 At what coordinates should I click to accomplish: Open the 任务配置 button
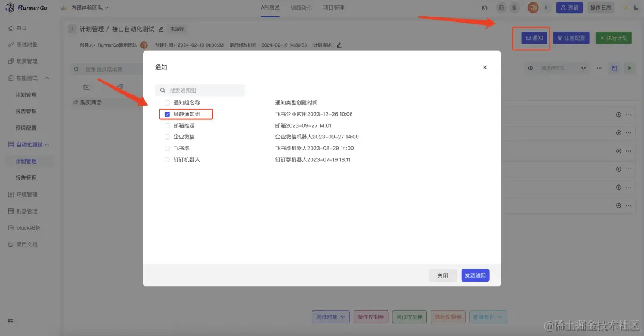[x=571, y=38]
